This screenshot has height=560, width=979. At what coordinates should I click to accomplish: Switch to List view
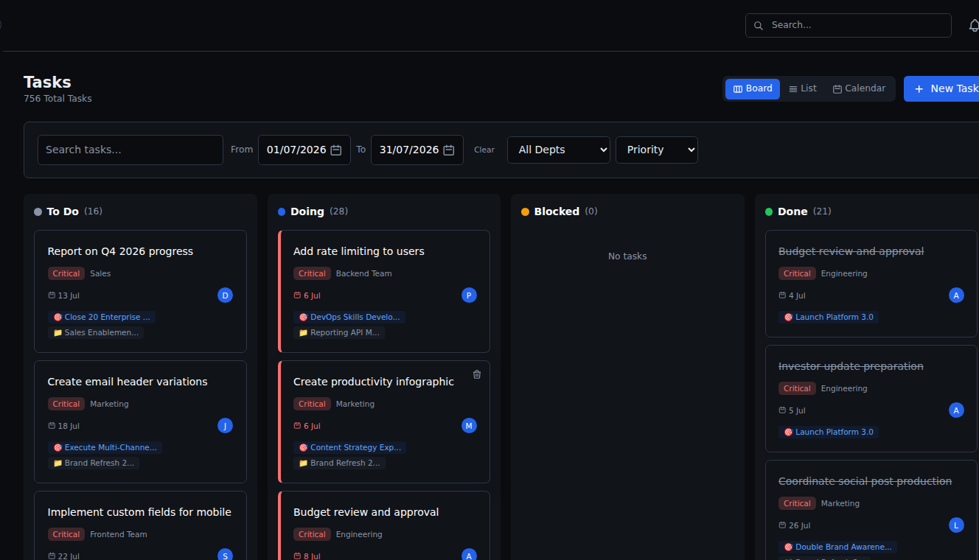coord(803,88)
